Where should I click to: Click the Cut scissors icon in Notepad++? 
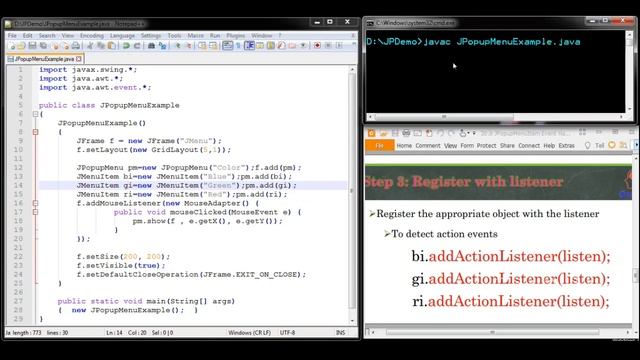coord(90,46)
